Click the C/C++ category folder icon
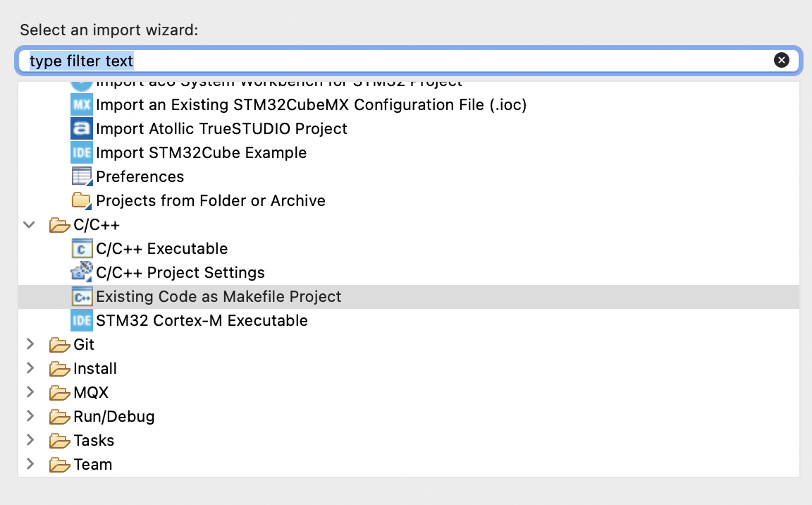The width and height of the screenshot is (812, 505). click(59, 224)
